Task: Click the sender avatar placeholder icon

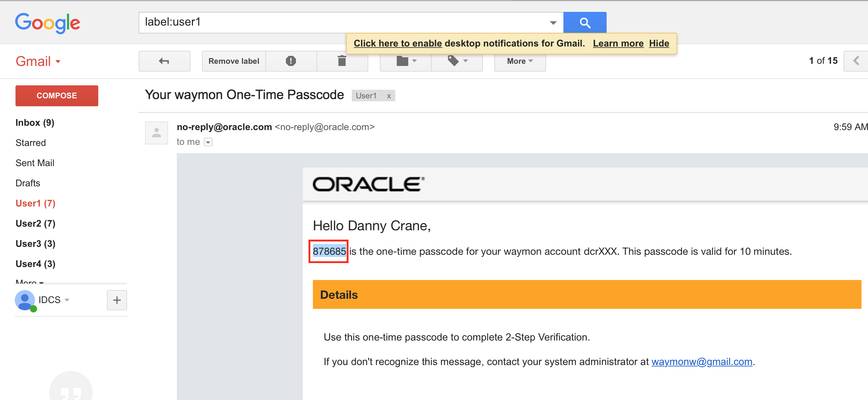Action: click(157, 133)
